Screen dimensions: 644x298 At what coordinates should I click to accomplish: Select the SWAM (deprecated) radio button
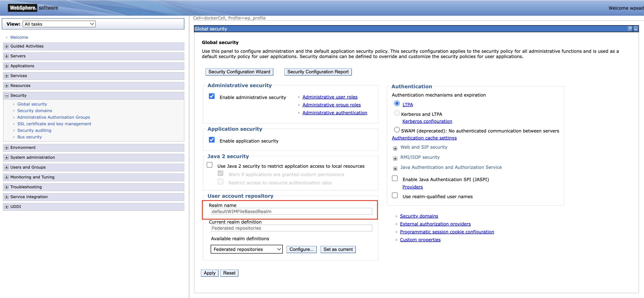[x=397, y=130]
